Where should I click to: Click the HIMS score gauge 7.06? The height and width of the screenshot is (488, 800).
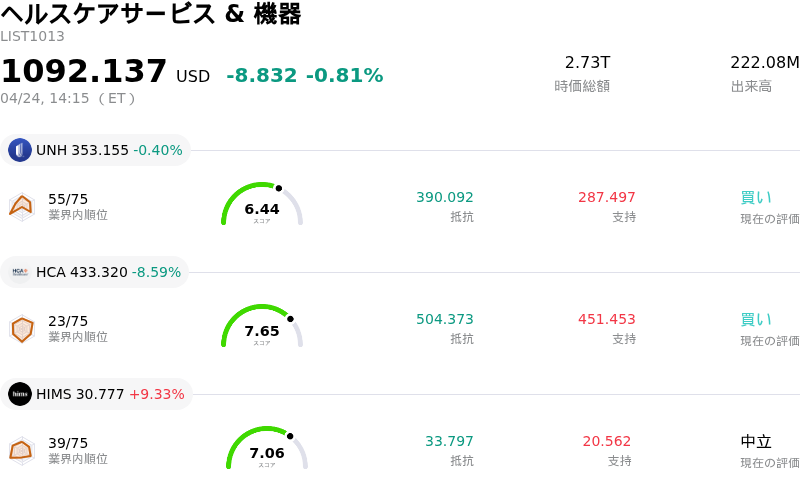coord(267,451)
